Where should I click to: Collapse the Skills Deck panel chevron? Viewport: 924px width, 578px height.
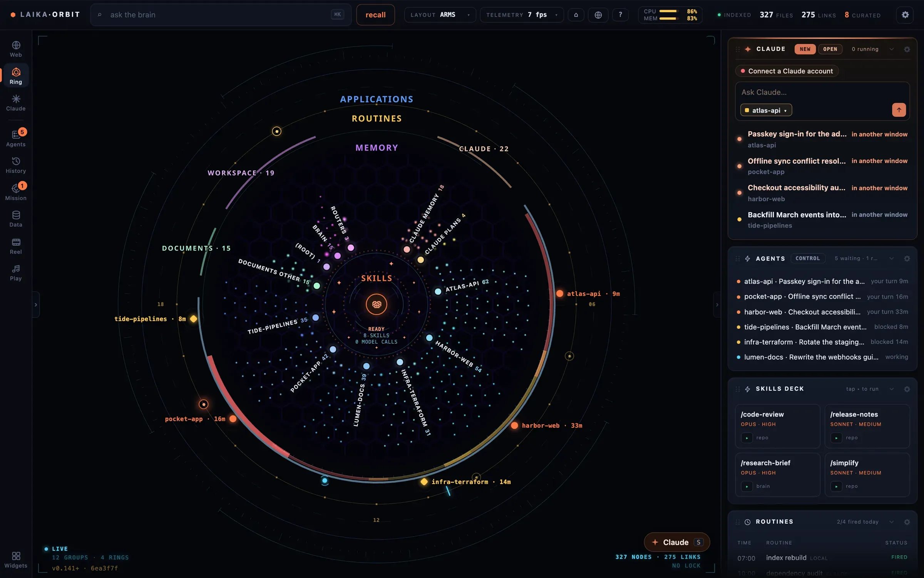pyautogui.click(x=891, y=389)
